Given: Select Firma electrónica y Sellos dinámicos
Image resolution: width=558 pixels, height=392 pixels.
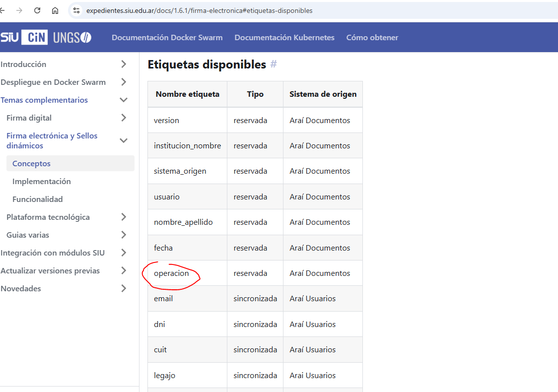Looking at the screenshot, I should coord(52,140).
